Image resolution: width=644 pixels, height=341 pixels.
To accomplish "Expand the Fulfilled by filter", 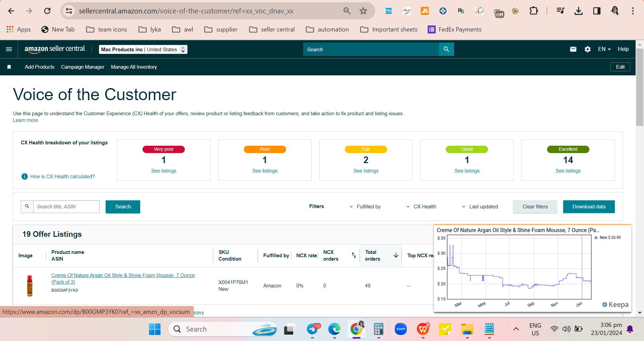I will pyautogui.click(x=365, y=207).
